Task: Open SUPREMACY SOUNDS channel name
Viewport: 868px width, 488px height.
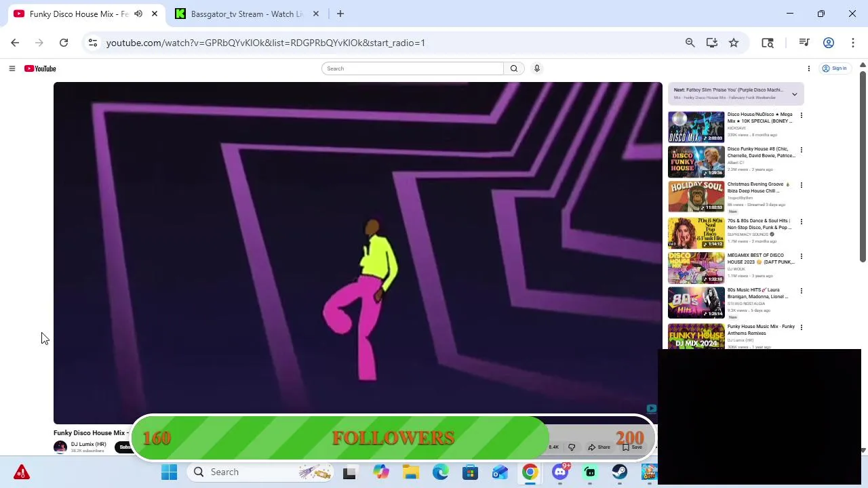Action: [x=749, y=235]
